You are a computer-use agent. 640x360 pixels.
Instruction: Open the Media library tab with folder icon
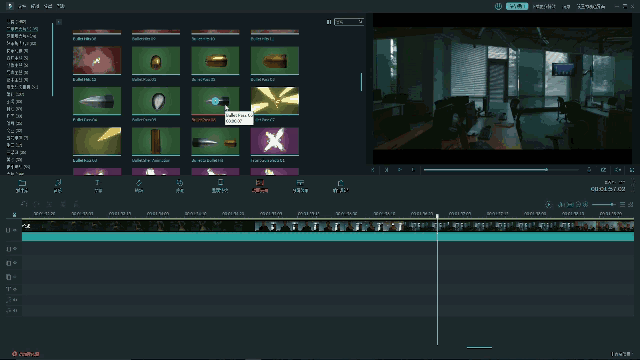(x=22, y=186)
